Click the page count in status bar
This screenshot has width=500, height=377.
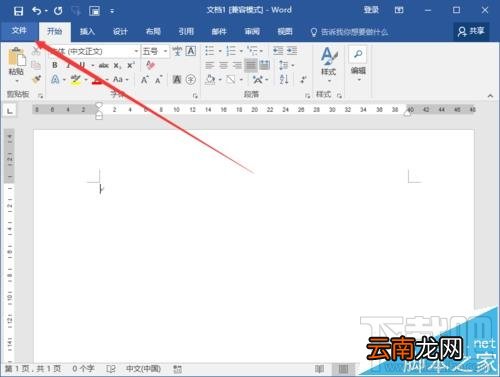(33, 369)
